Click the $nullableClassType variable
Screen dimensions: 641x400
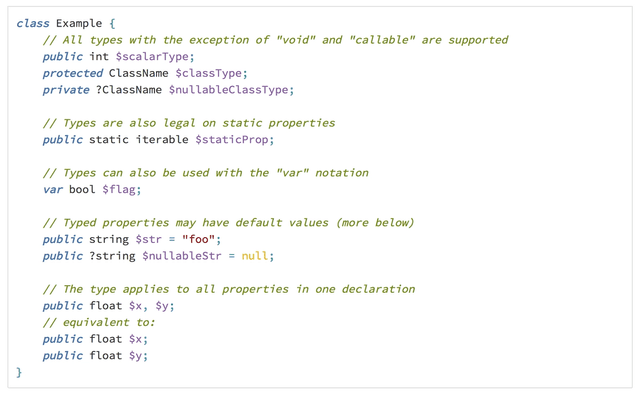click(229, 90)
